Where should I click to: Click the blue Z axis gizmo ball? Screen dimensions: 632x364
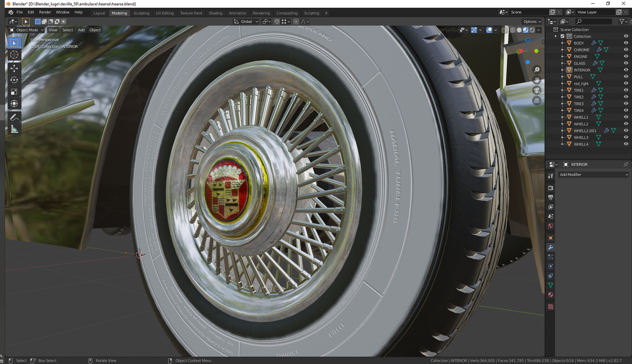coord(527,40)
